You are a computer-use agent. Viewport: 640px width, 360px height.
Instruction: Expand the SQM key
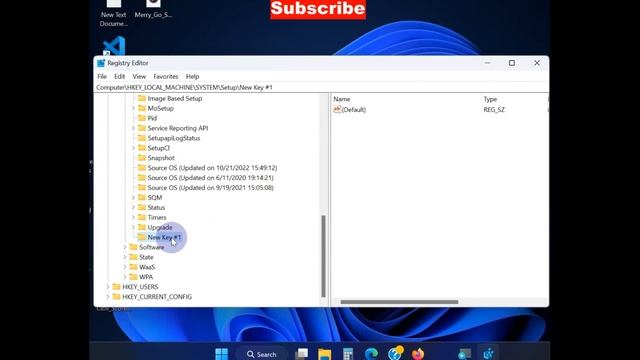tap(133, 198)
